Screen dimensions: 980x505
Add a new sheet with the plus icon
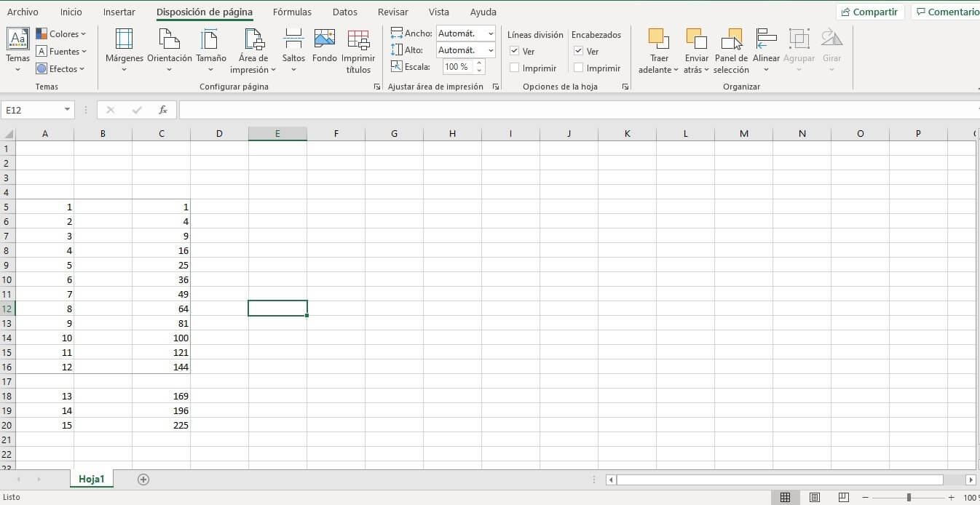[143, 479]
